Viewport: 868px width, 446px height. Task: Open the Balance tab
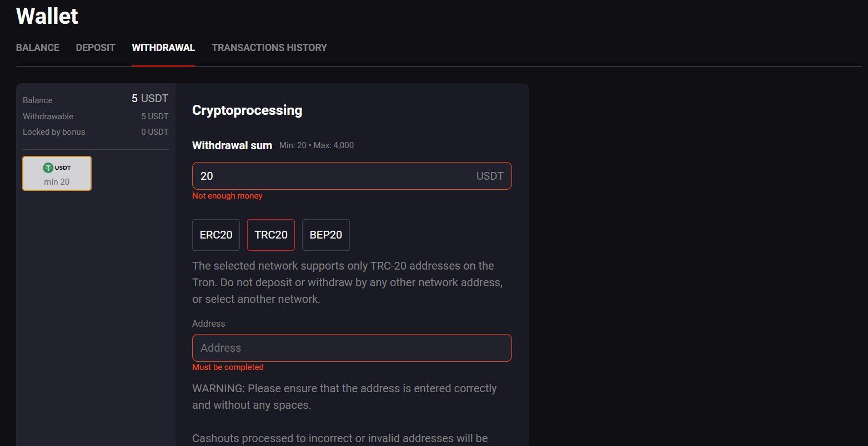38,48
